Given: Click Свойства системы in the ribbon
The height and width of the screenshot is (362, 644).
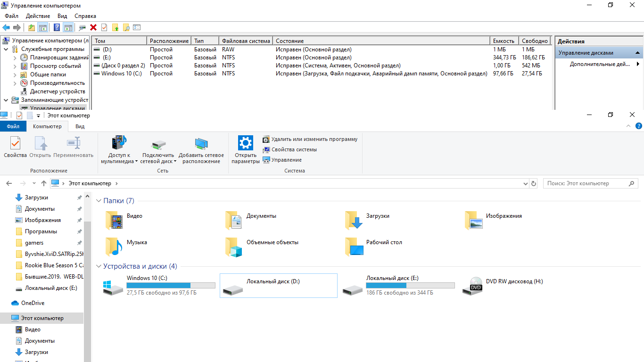Looking at the screenshot, I should [x=289, y=149].
